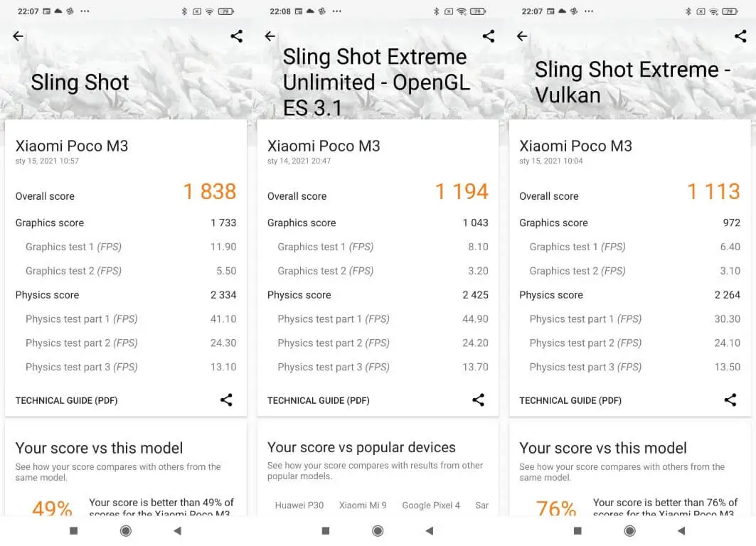Open Technical Guide PDF for OpenGL ES 3.1 test

[x=318, y=401]
